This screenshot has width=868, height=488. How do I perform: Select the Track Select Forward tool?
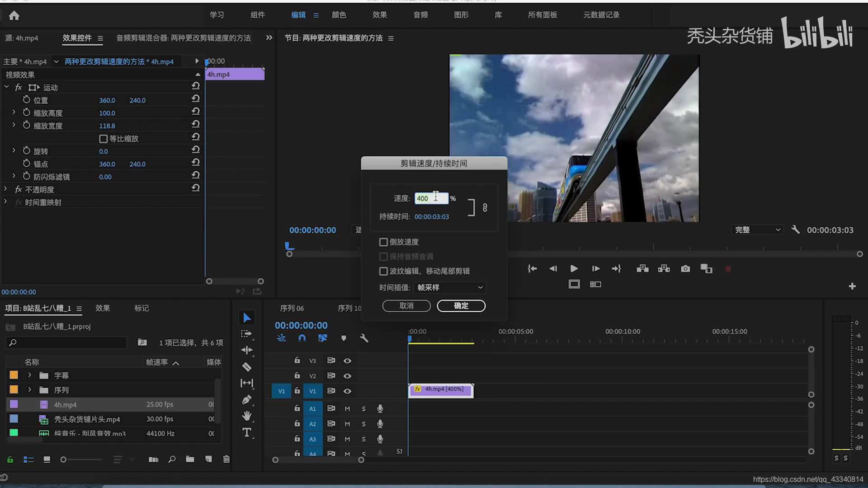click(246, 334)
